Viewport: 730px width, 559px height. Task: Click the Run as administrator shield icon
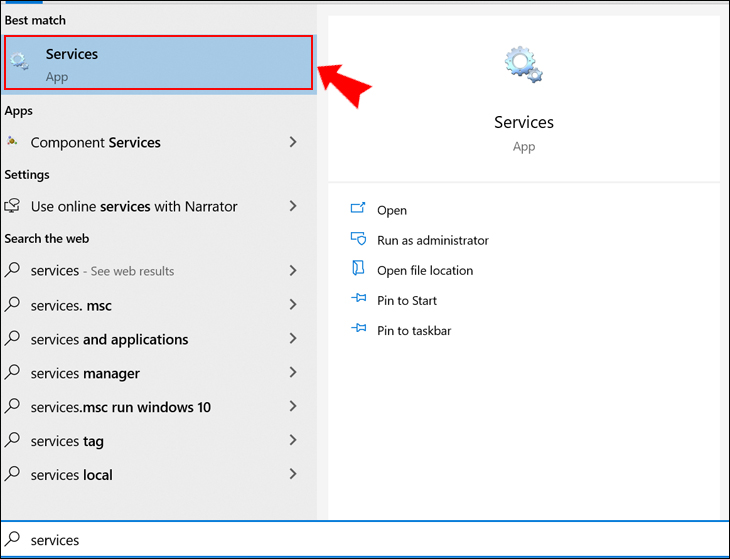[358, 240]
